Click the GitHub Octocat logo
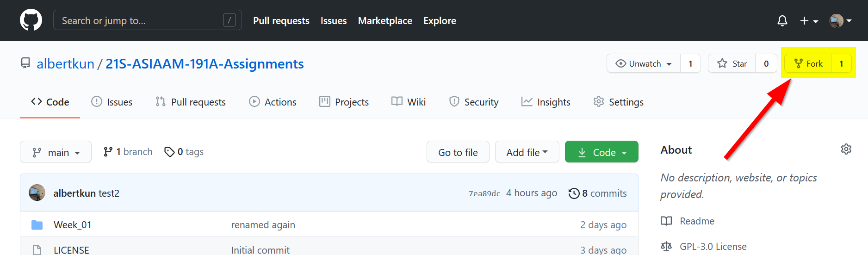Image resolution: width=868 pixels, height=255 pixels. 31,20
